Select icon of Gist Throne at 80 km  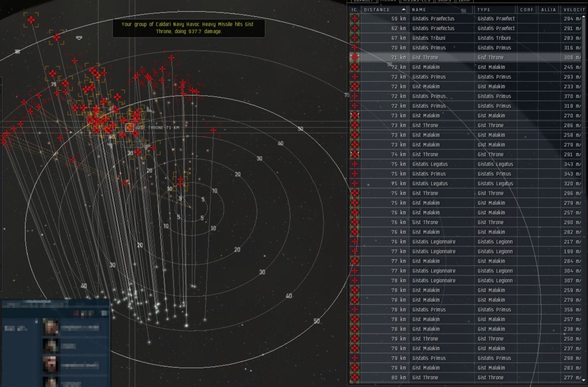[x=354, y=377]
